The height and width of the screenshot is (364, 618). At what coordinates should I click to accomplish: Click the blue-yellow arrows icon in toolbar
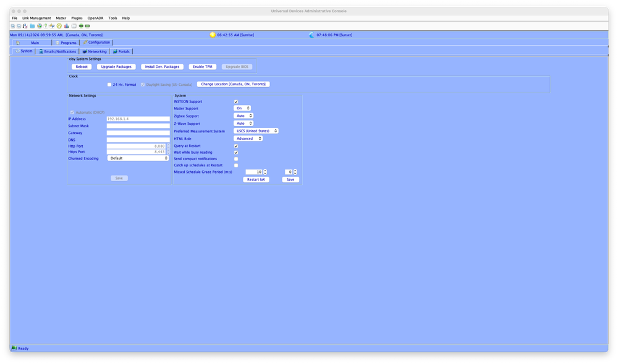[52, 26]
